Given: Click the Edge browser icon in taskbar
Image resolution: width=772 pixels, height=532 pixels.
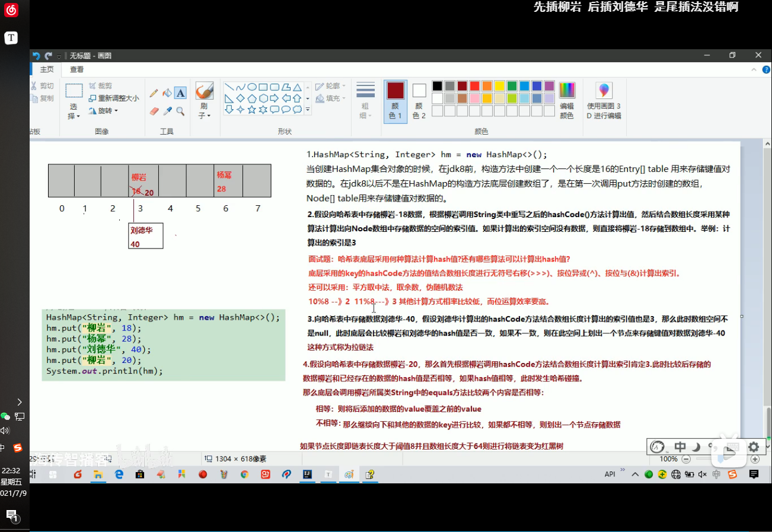Looking at the screenshot, I should point(119,474).
